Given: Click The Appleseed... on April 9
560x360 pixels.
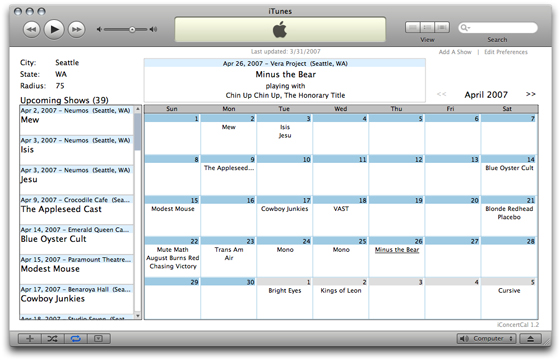Looking at the screenshot, I should 229,168.
